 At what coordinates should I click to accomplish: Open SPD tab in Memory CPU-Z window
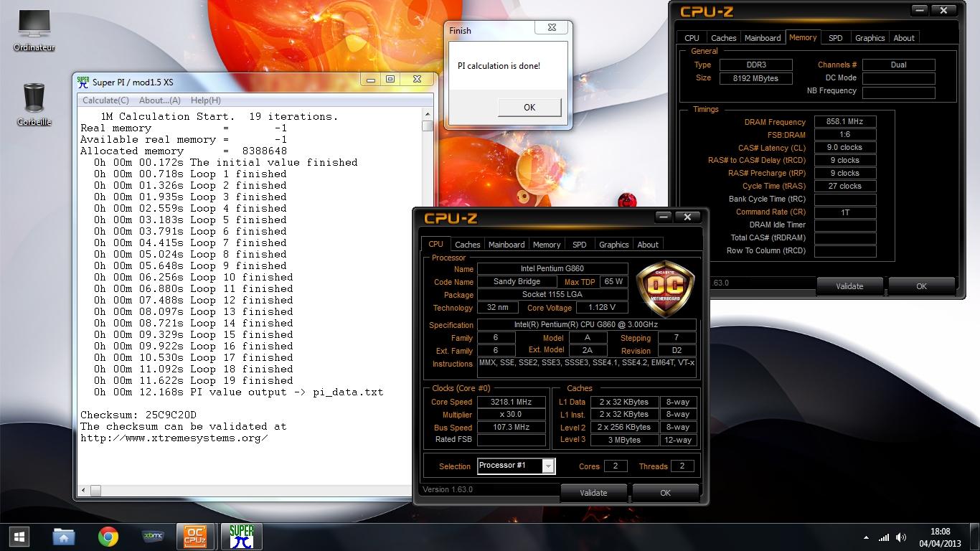836,38
